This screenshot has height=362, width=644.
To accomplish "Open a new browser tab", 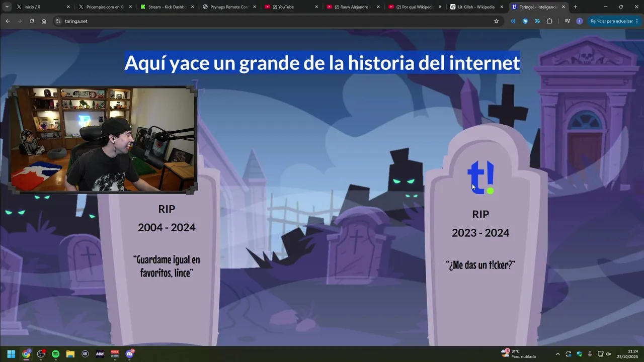I will 575,7.
